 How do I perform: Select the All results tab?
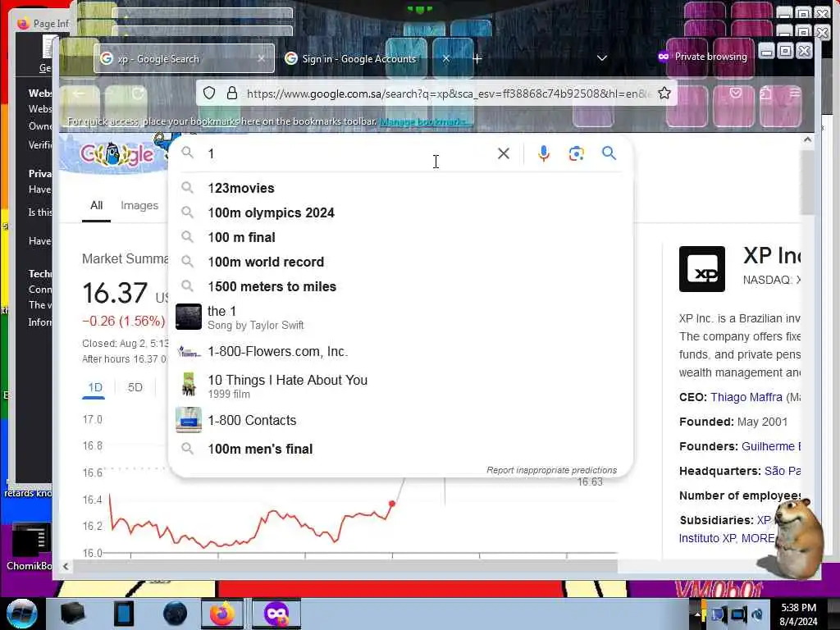(97, 206)
